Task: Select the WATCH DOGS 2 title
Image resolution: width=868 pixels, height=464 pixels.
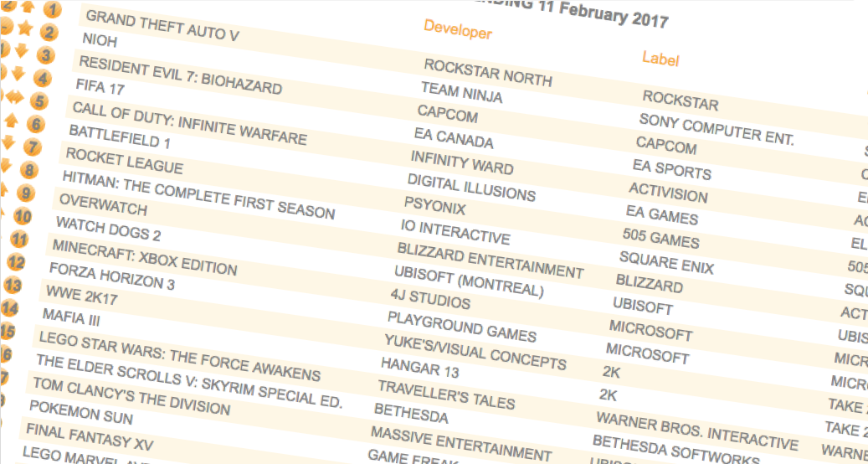Action: click(x=109, y=229)
